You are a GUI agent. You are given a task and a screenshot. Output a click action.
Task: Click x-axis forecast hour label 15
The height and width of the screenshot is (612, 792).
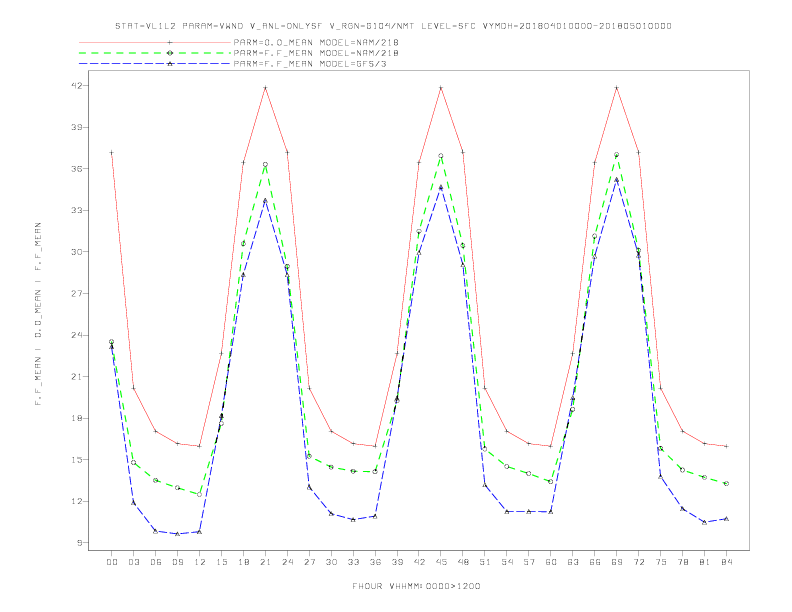(221, 562)
